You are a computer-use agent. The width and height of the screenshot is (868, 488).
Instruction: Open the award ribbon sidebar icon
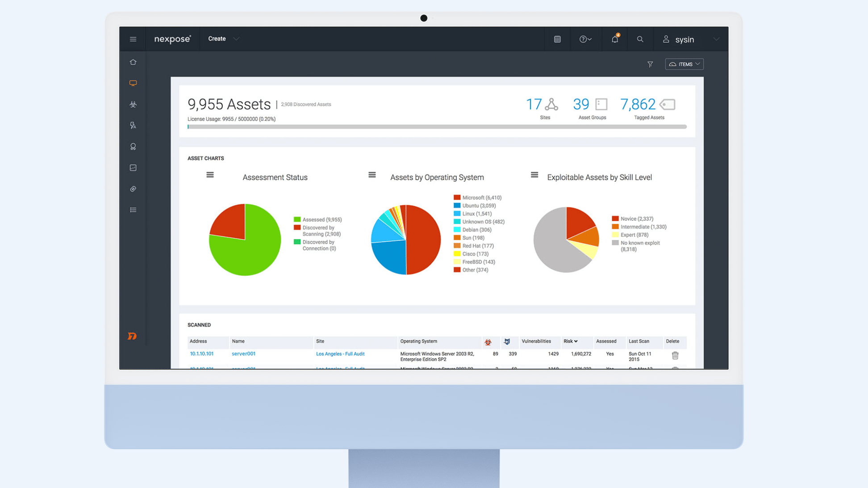pyautogui.click(x=133, y=147)
